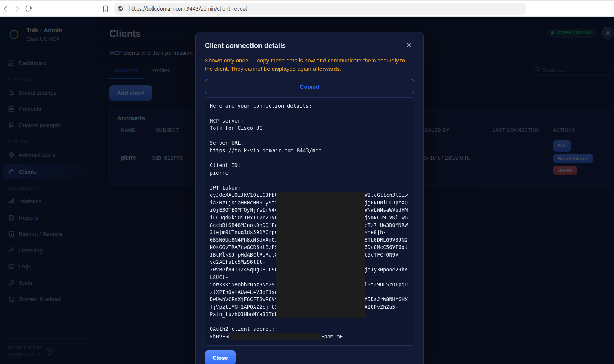
Task: Click the Copied button
Action: [x=309, y=87]
